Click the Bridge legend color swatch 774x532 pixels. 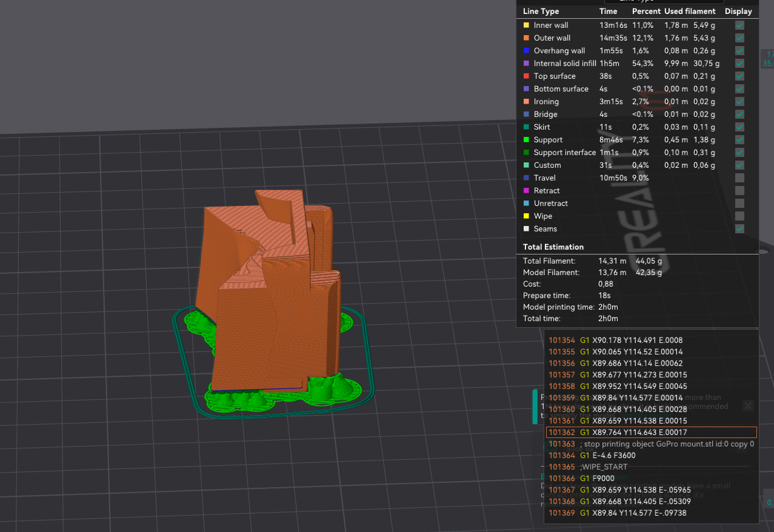[x=526, y=115]
